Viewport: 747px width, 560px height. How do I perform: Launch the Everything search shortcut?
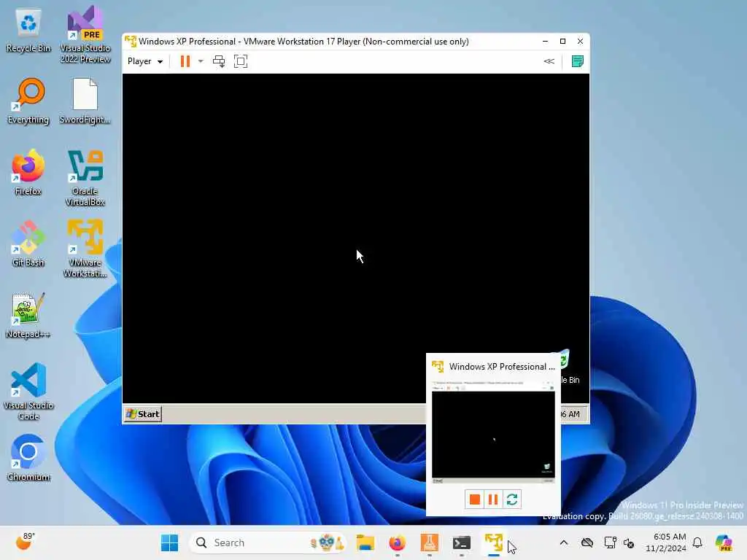point(28,101)
